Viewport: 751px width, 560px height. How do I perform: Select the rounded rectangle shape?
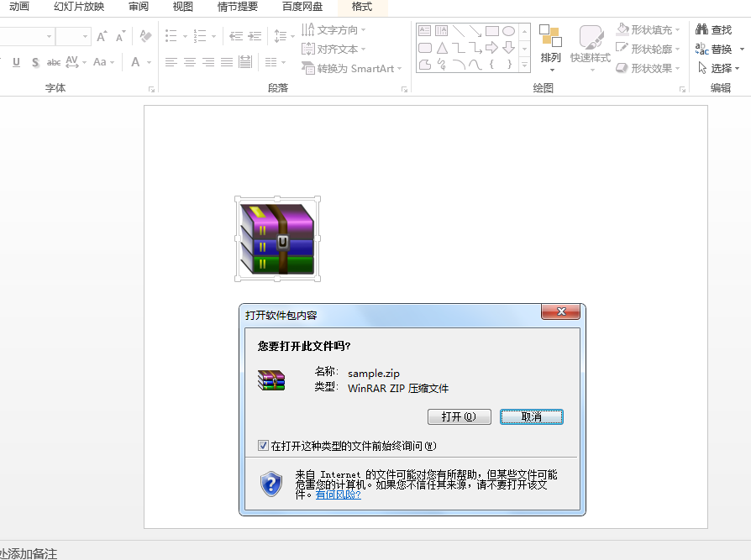tap(425, 48)
